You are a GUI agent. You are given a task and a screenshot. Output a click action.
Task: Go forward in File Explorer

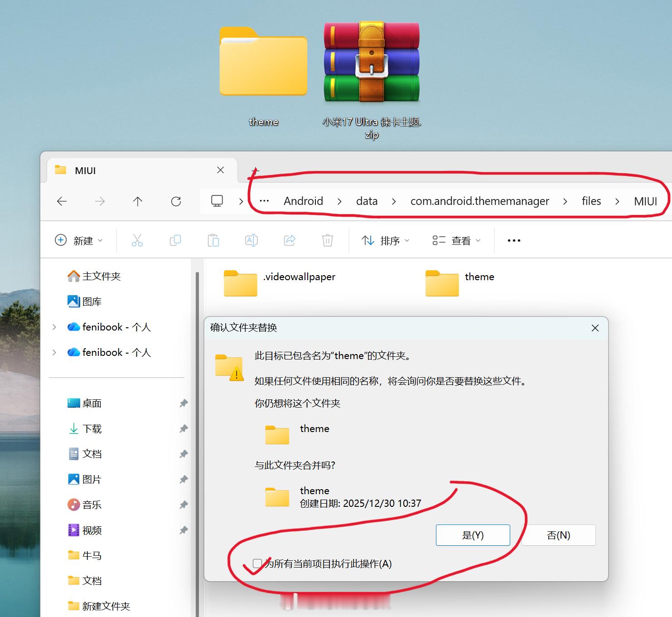pos(100,201)
